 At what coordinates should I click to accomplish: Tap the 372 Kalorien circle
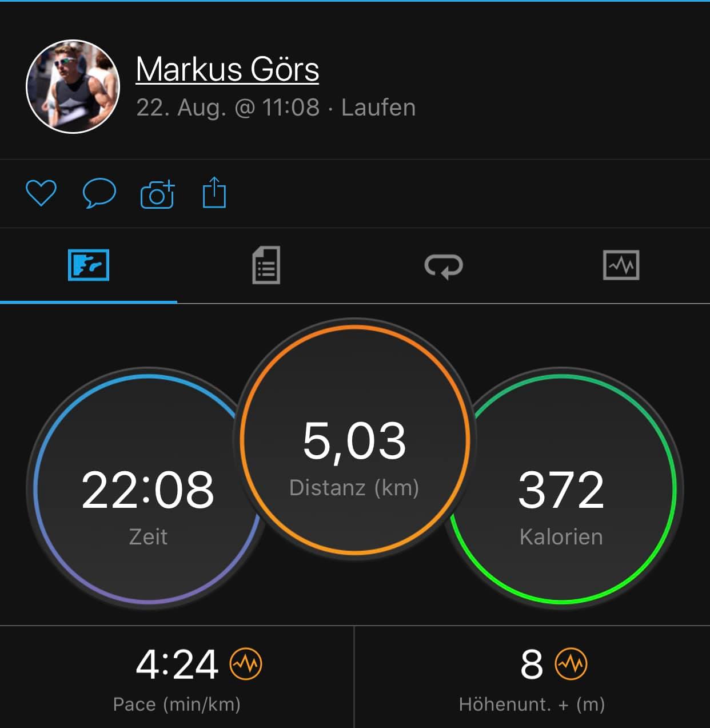click(561, 490)
